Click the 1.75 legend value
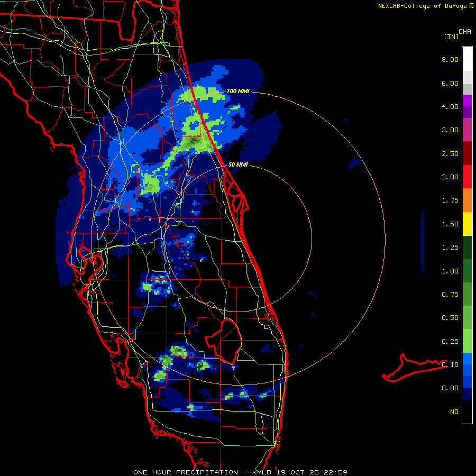Screen dimensions: 476x476 point(450,200)
